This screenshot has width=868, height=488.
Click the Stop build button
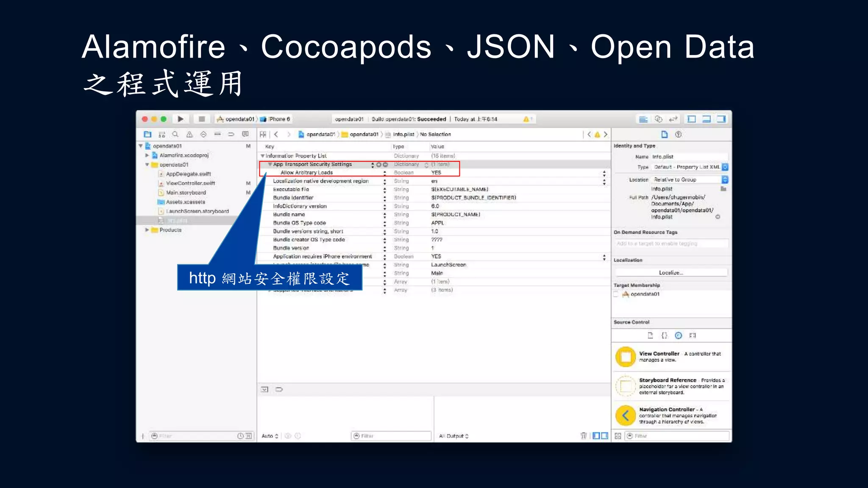(x=202, y=119)
